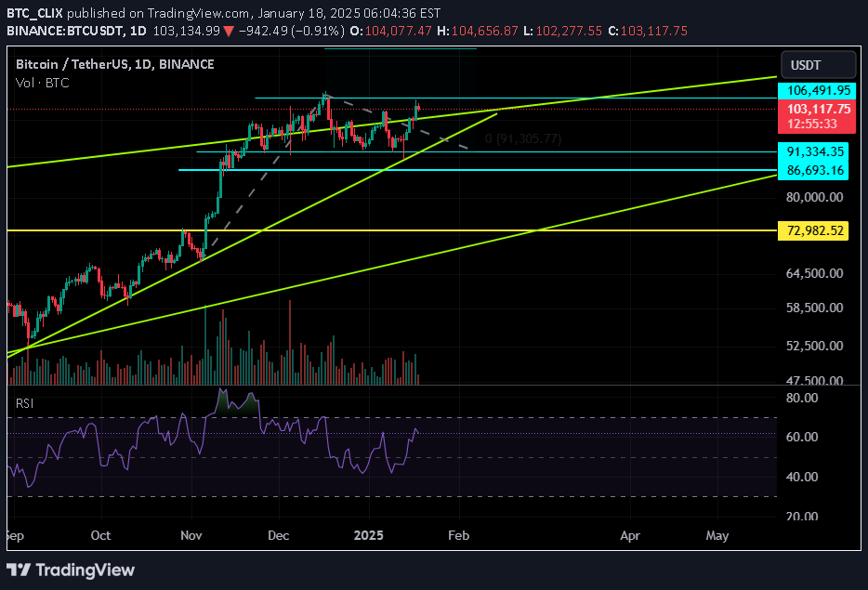This screenshot has height=590, width=868.
Task: Click the TradingView logo
Action: pyautogui.click(x=71, y=570)
